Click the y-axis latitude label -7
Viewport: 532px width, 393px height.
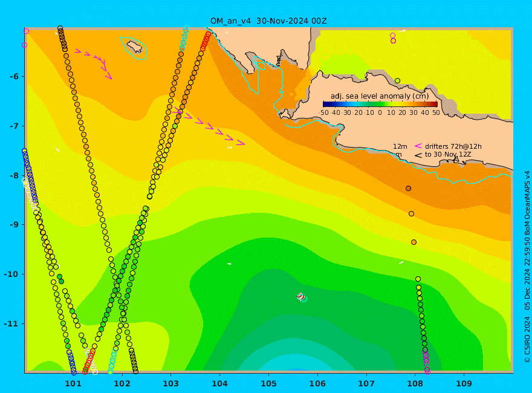click(x=15, y=126)
